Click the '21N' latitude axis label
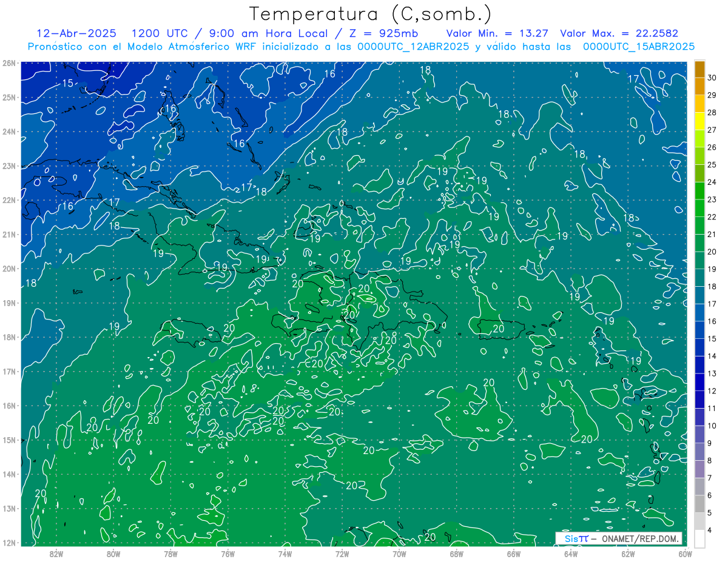 click(9, 235)
